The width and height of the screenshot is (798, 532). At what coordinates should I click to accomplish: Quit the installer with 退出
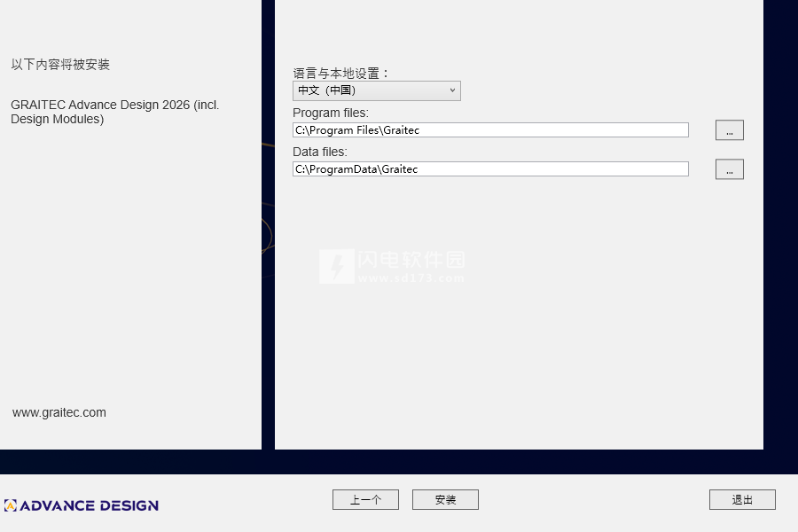click(742, 499)
